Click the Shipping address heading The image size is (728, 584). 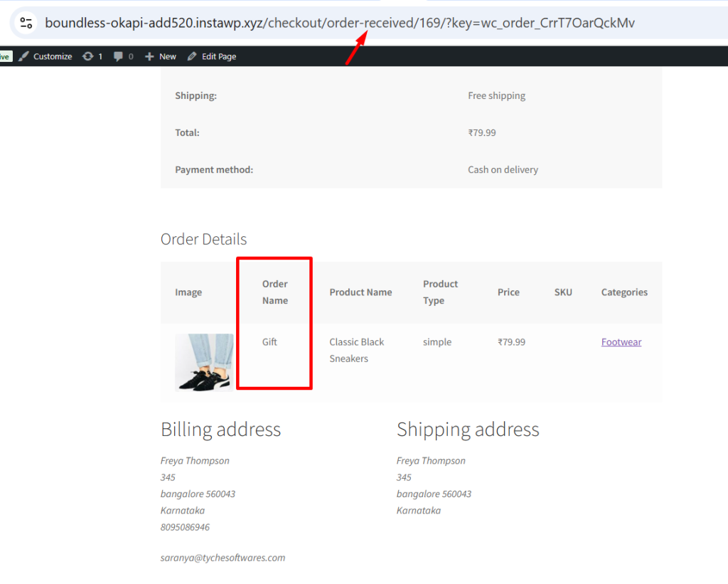(x=468, y=430)
